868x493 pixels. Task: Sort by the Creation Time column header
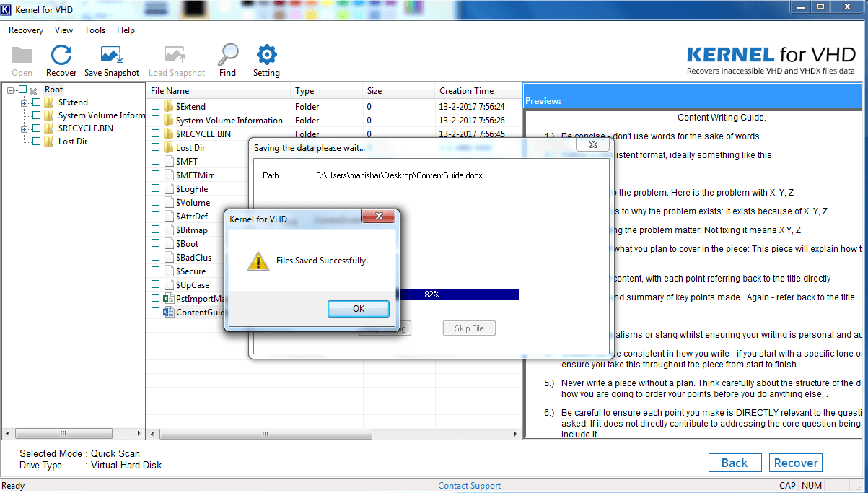tap(479, 91)
